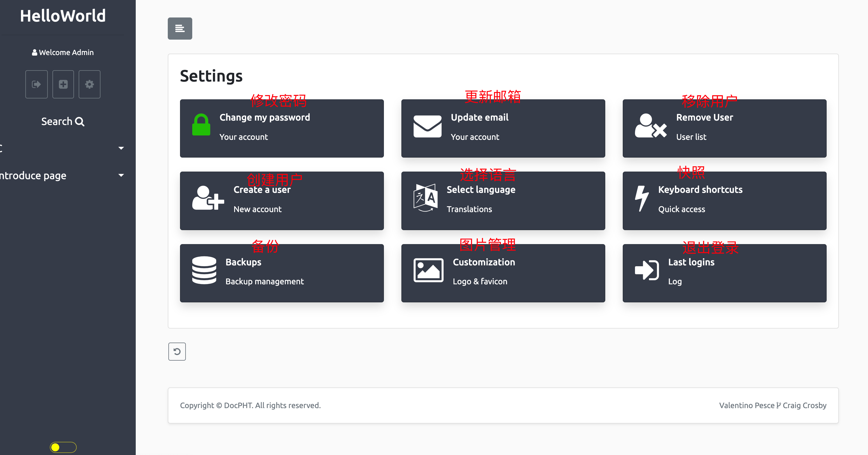Click 'Translations' subtitle
The width and height of the screenshot is (868, 455).
pos(469,209)
